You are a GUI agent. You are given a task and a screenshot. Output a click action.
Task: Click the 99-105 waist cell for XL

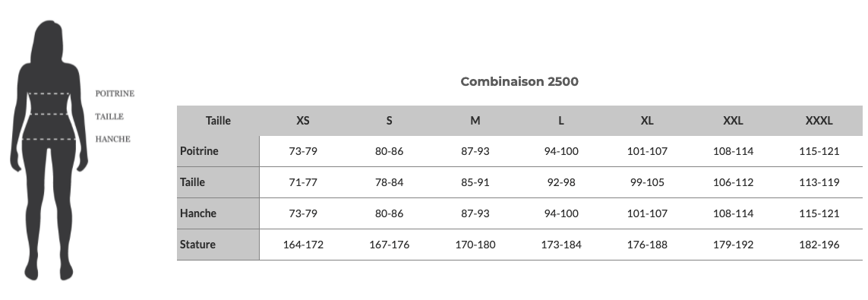(x=647, y=182)
